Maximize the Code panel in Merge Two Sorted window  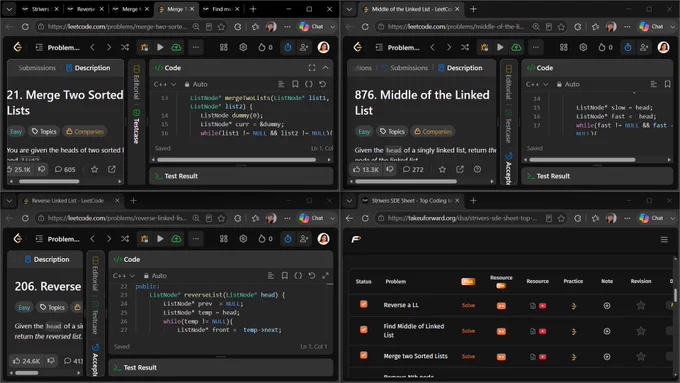pos(312,68)
